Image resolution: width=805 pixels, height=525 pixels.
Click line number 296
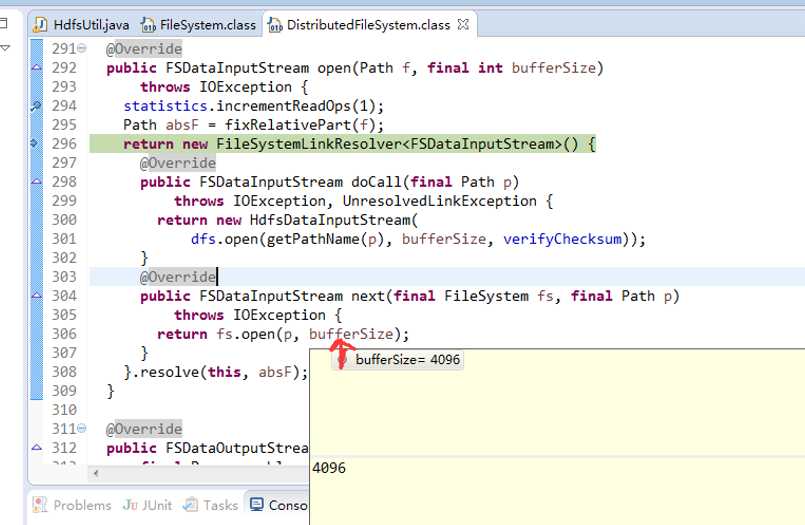click(x=64, y=144)
